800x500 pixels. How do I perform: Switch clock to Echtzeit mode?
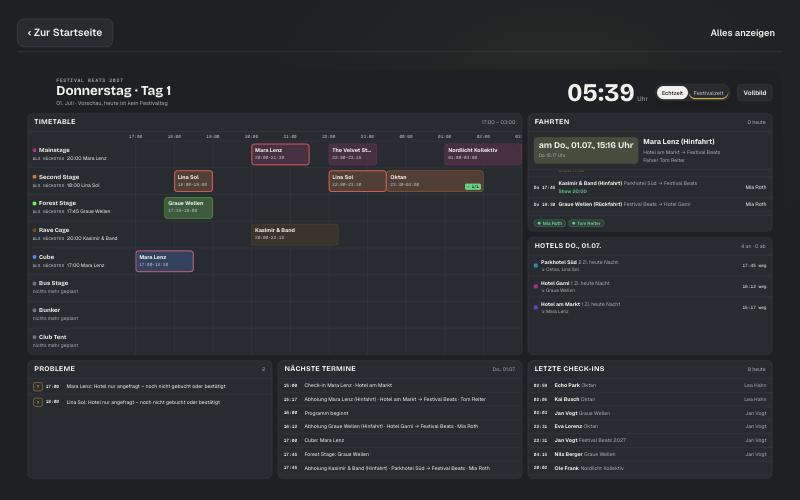pos(672,93)
